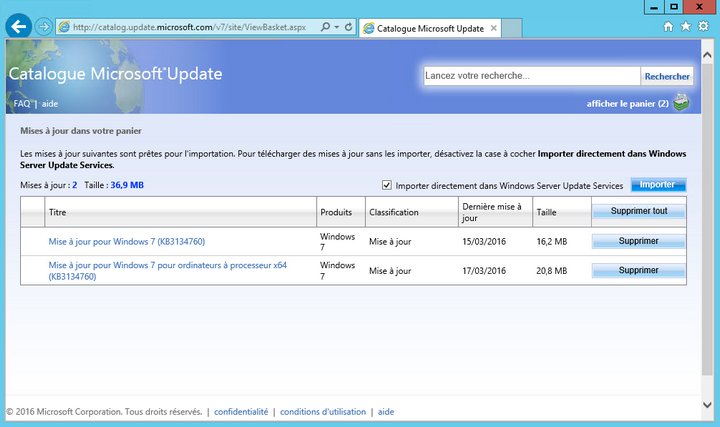720x427 pixels.
Task: Focus the Lancez votre recherche search box
Action: (532, 76)
